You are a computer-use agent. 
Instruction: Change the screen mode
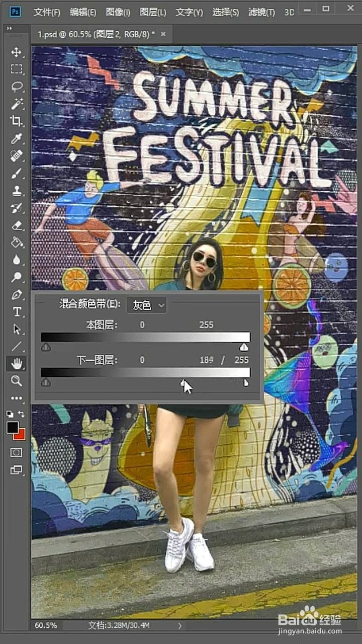(x=17, y=470)
